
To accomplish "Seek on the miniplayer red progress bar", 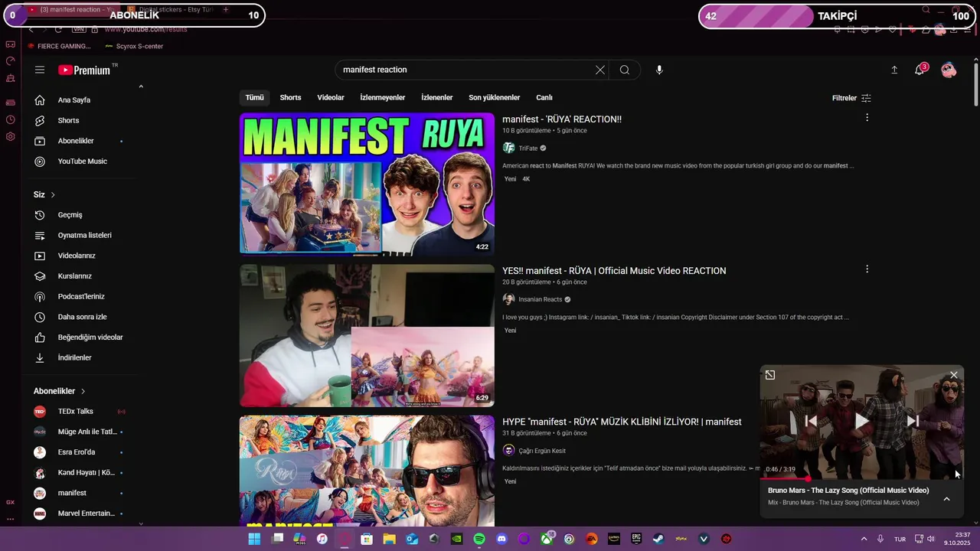I will coord(861,479).
